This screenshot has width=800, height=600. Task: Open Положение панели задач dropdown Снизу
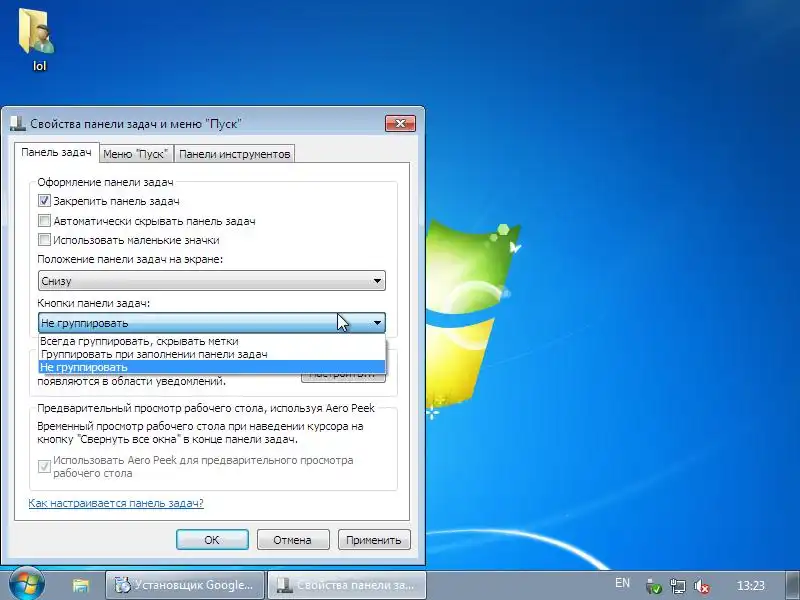tap(212, 281)
